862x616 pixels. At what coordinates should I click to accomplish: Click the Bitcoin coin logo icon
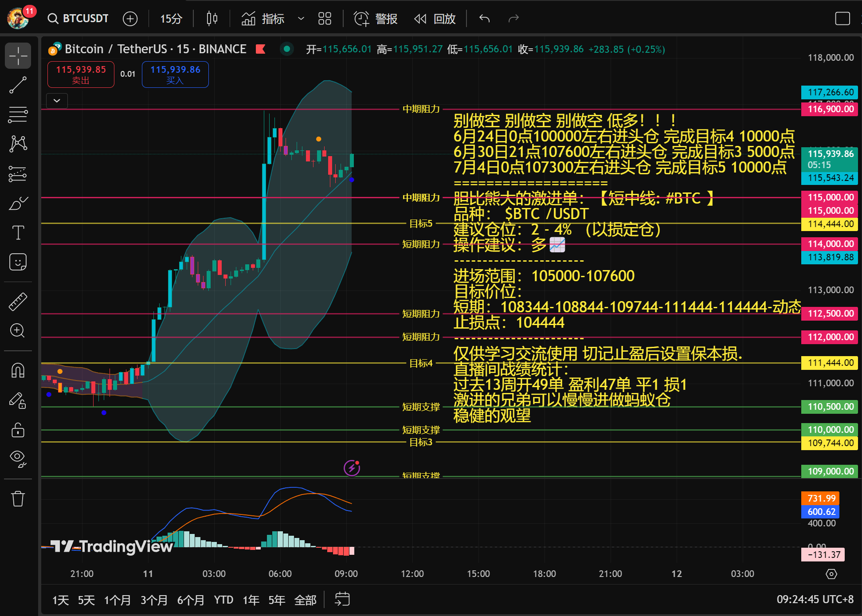pyautogui.click(x=54, y=49)
